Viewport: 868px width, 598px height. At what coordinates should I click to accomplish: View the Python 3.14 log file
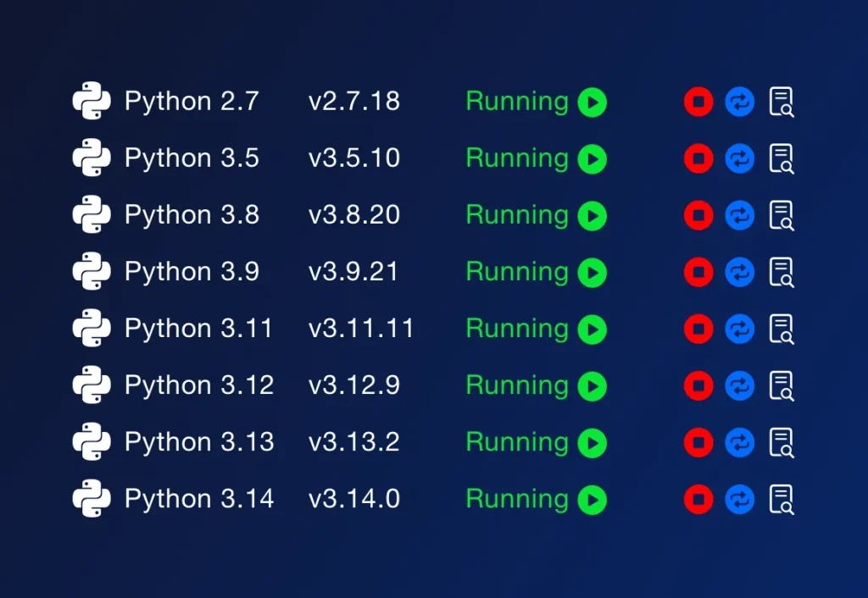coord(782,500)
